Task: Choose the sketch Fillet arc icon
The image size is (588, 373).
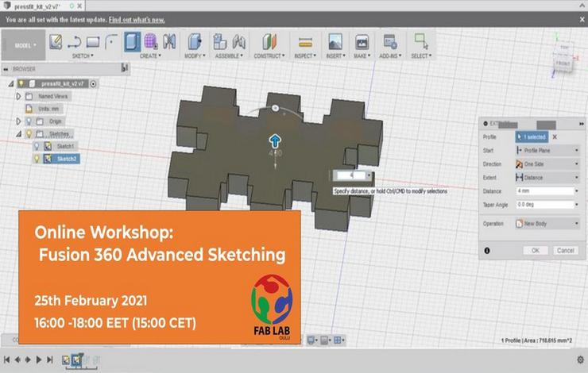Action: click(111, 41)
